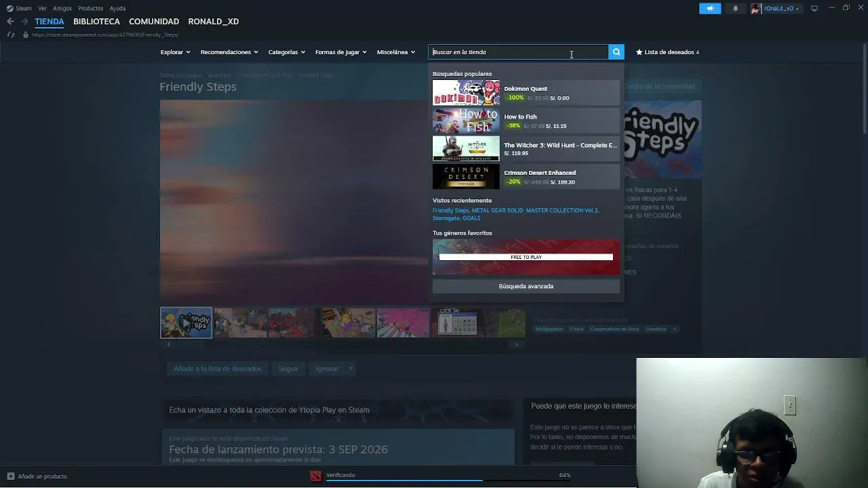Click Añadir a tu lista de deseados
Viewport: 868px width, 488px height.
click(218, 369)
